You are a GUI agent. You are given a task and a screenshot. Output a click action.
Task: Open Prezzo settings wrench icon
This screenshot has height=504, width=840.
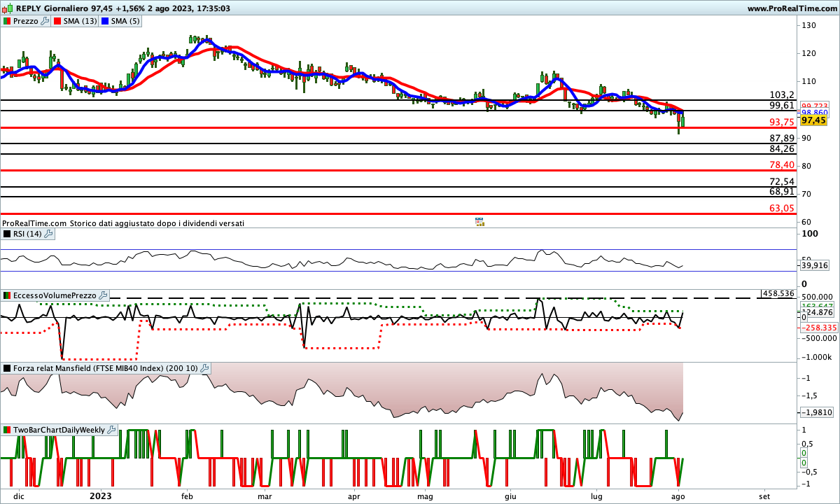coord(45,21)
